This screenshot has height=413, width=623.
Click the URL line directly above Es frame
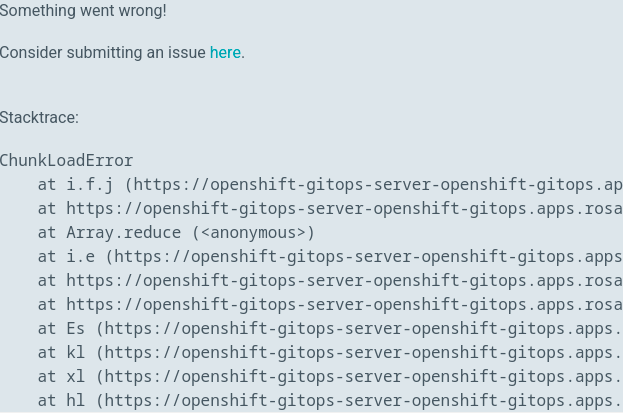click(x=344, y=304)
